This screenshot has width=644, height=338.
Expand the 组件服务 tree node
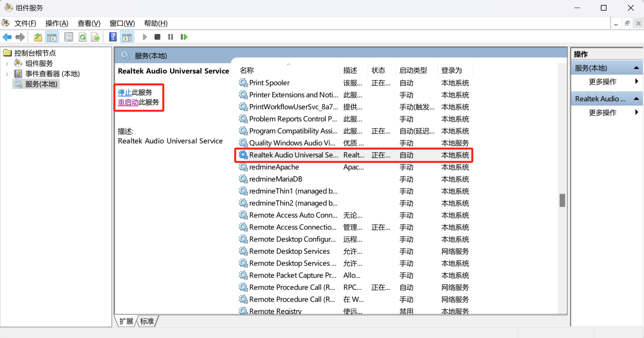click(7, 63)
